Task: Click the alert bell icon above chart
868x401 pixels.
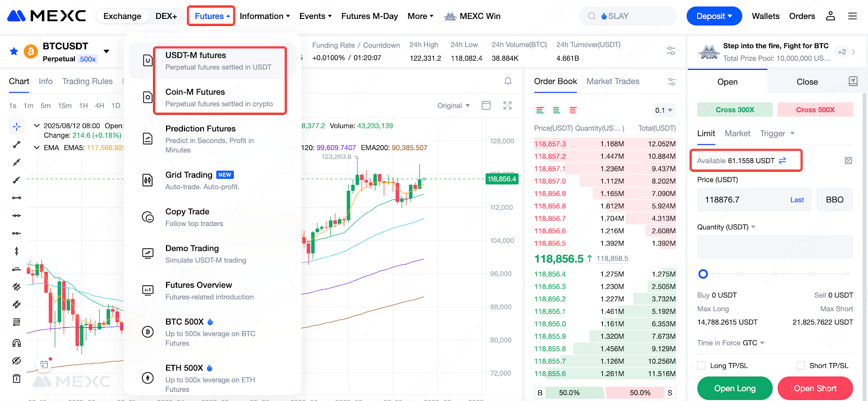Action: (508, 81)
